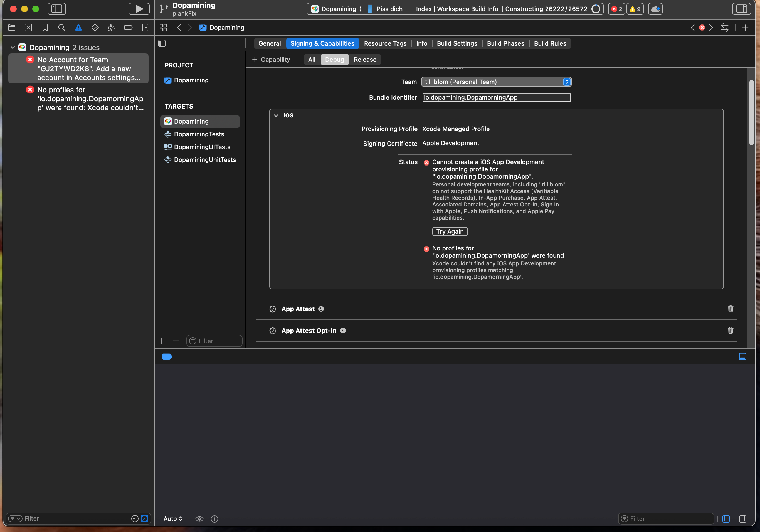Remove target with the minus button
760x532 pixels.
(176, 341)
